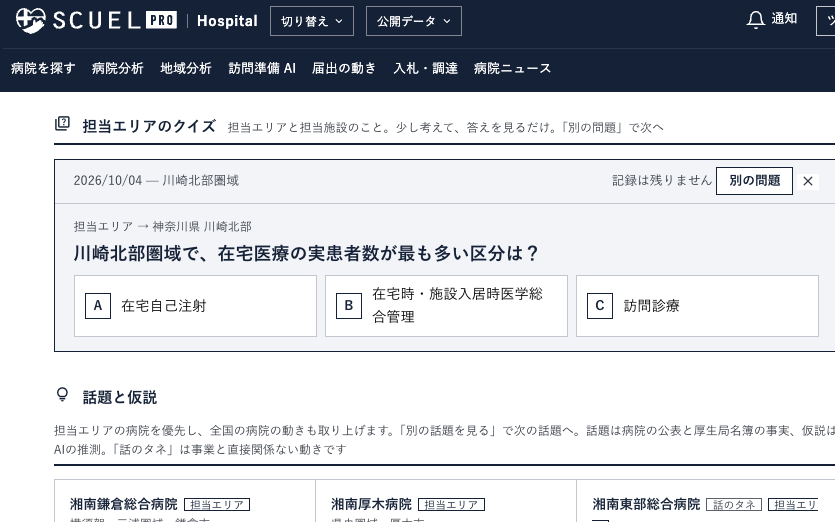Choose answer A 在宅自己注射
Viewport: 835px width, 522px height.
tap(195, 306)
